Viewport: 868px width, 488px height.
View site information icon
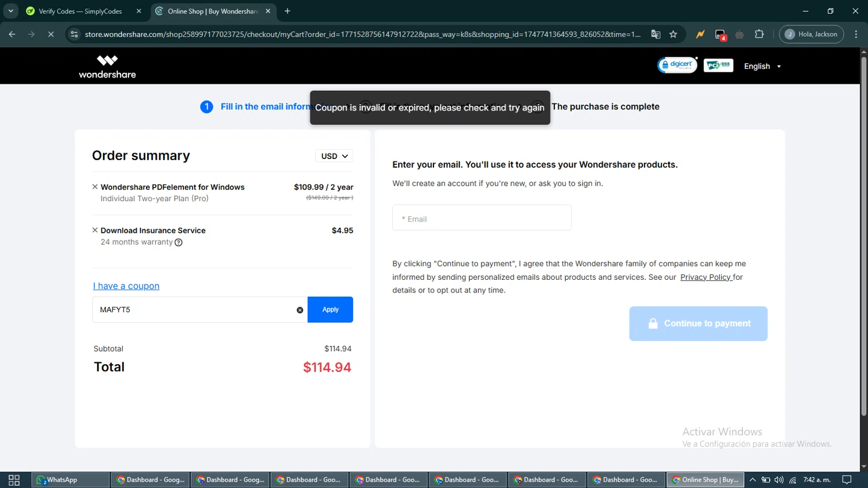74,34
